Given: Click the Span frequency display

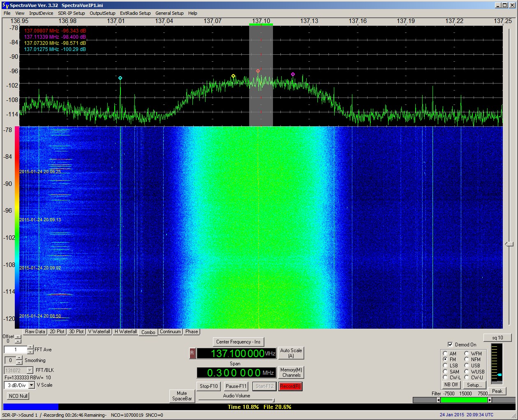Looking at the screenshot, I should click(236, 373).
